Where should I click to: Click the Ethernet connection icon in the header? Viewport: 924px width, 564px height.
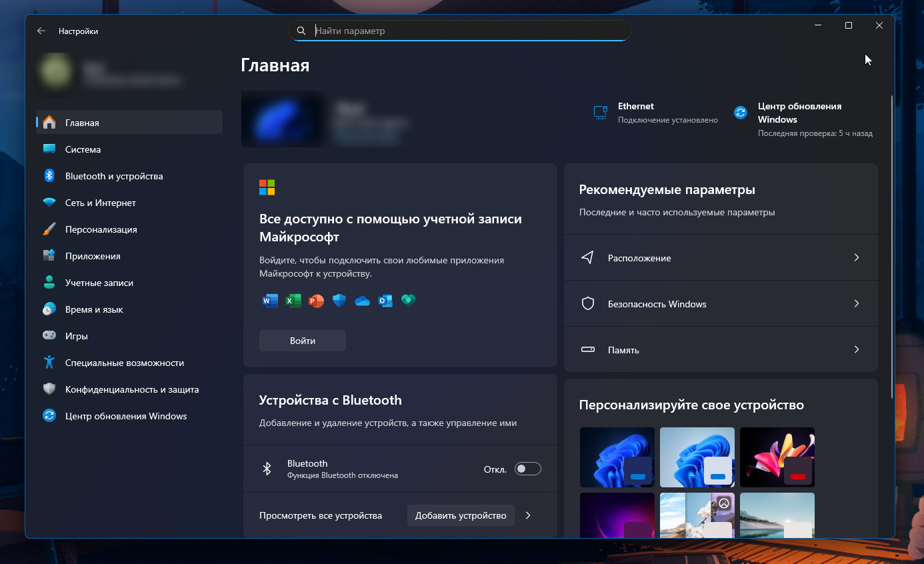[x=601, y=113]
